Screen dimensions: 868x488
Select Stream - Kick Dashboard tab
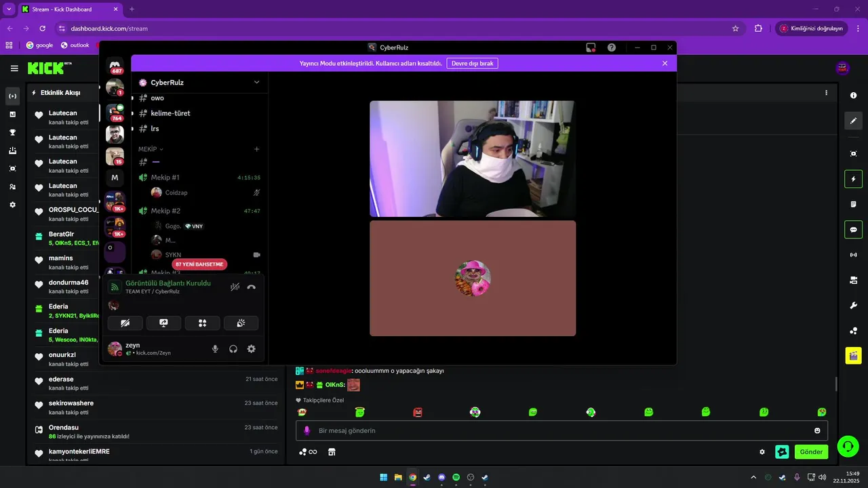coord(70,9)
